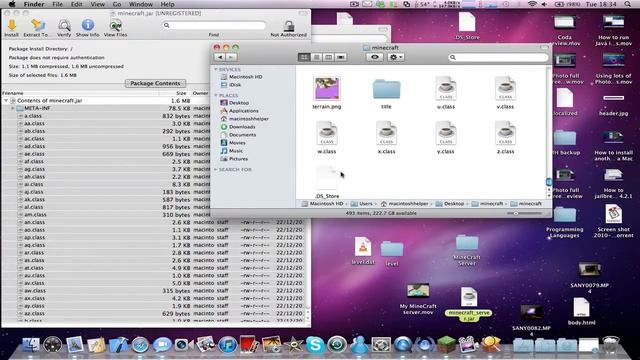Select the x.class file icon
Screen dimensions: 640x360
[x=387, y=133]
